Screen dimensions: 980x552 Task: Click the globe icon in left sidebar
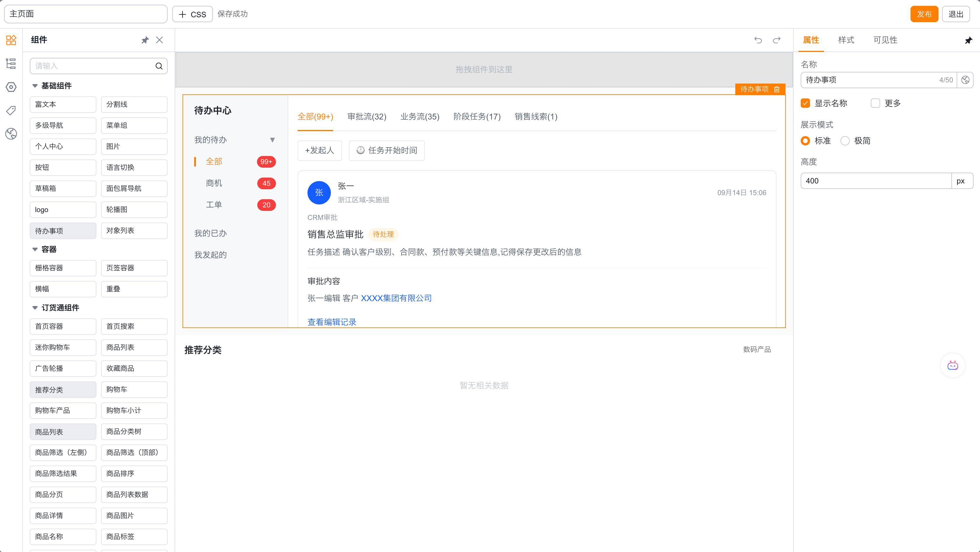(11, 133)
